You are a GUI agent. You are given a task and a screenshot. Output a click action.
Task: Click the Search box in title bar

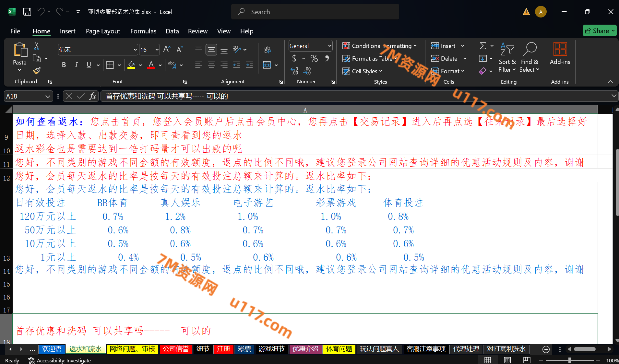point(315,12)
